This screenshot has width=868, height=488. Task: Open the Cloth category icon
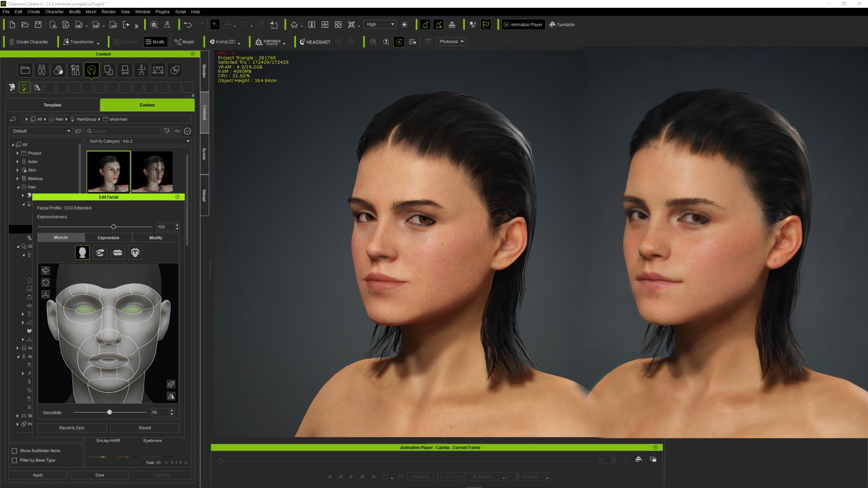click(x=108, y=70)
